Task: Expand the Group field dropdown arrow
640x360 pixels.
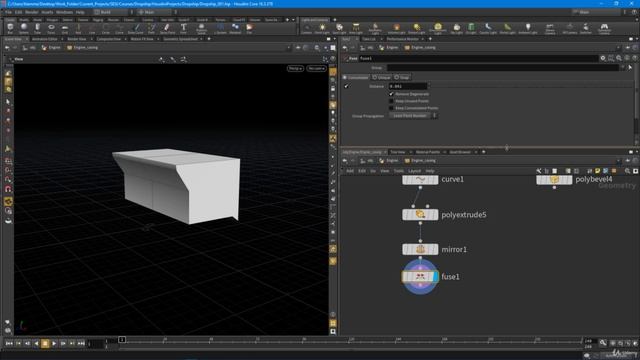Action: tap(623, 68)
